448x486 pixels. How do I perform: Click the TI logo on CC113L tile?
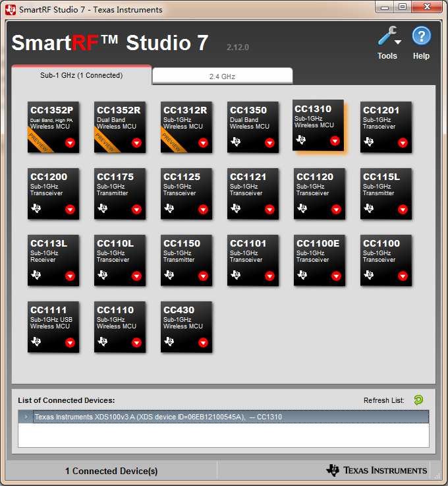[36, 275]
